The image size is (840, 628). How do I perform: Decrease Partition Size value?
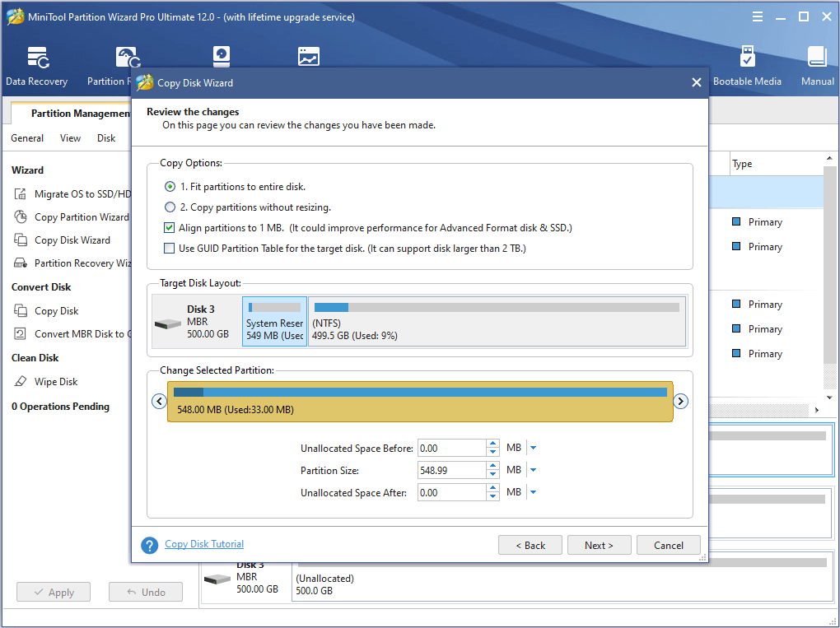492,474
